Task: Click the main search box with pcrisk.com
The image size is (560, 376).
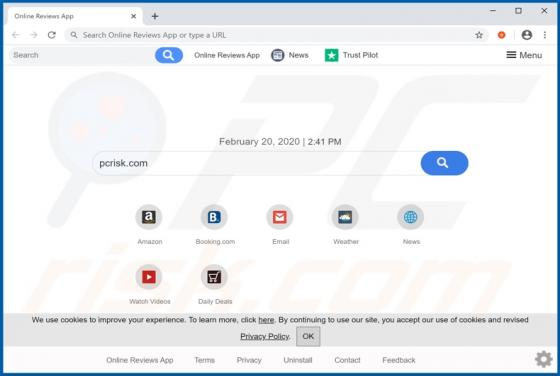Action: (x=257, y=163)
